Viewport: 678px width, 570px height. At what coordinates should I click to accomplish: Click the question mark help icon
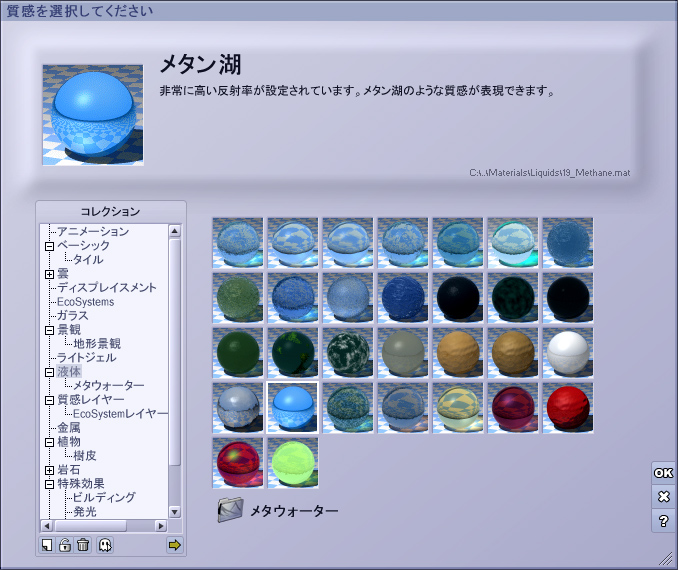pos(663,521)
